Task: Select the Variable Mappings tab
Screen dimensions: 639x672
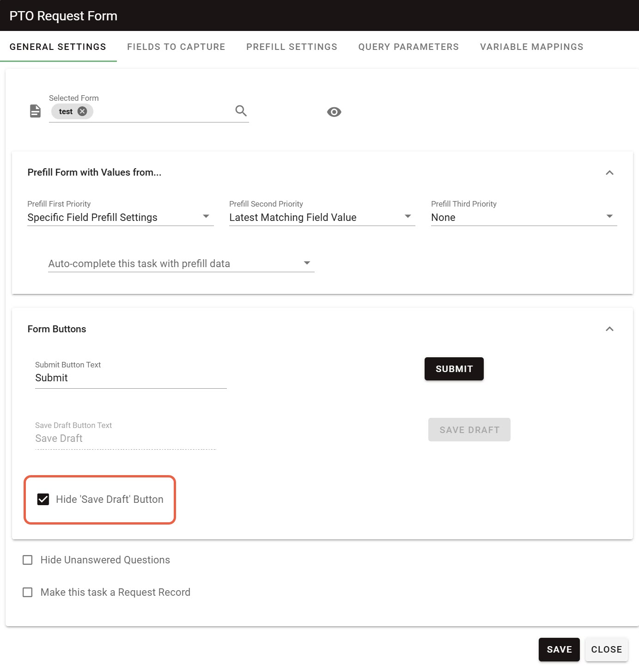Action: tap(531, 47)
